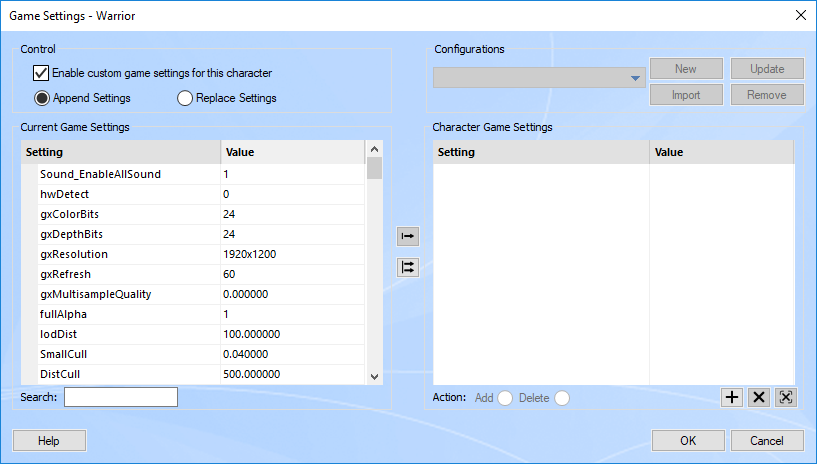Click the Search input field

point(120,397)
